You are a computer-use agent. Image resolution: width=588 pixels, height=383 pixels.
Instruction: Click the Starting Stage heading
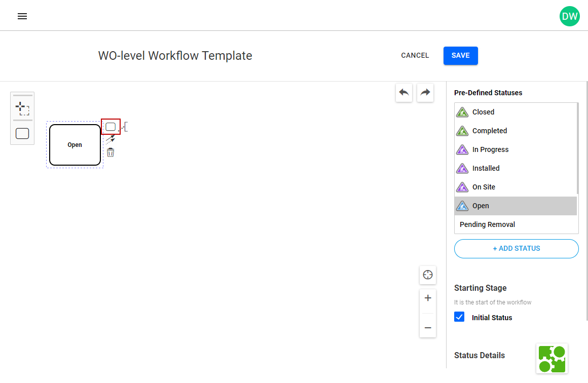(480, 288)
